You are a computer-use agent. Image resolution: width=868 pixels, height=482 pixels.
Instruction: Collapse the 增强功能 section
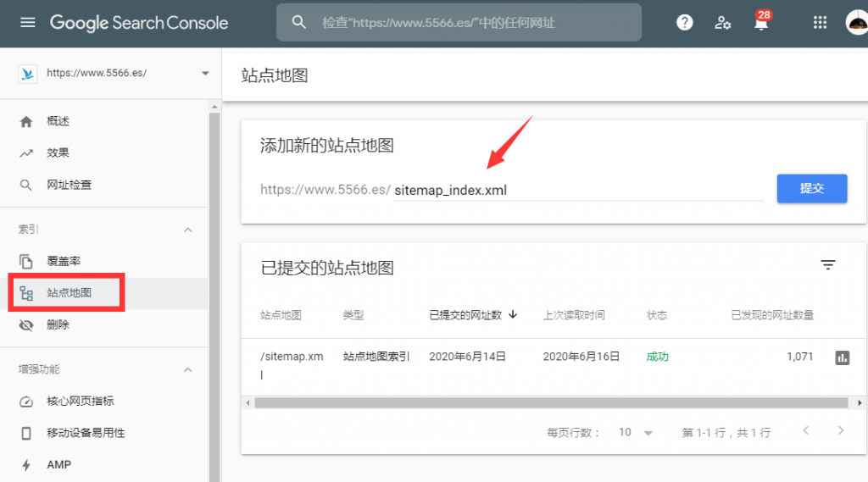coord(187,369)
